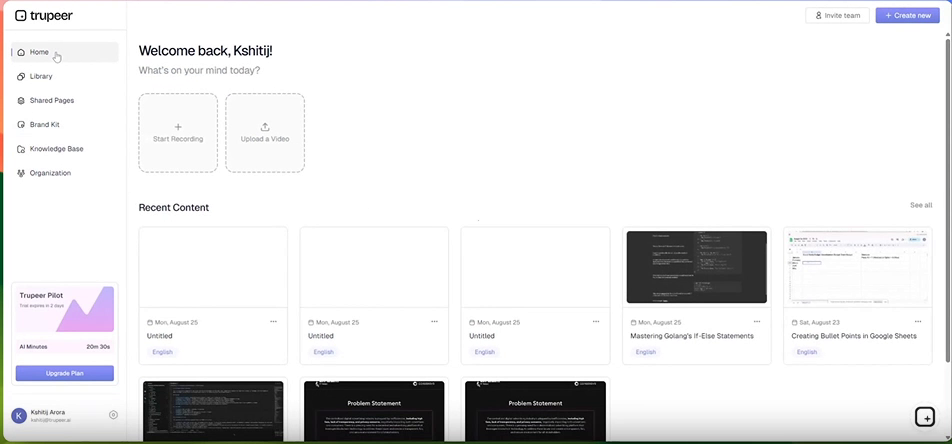The height and width of the screenshot is (444, 952).
Task: Click the Kshitij Arora account name
Action: [x=48, y=412]
